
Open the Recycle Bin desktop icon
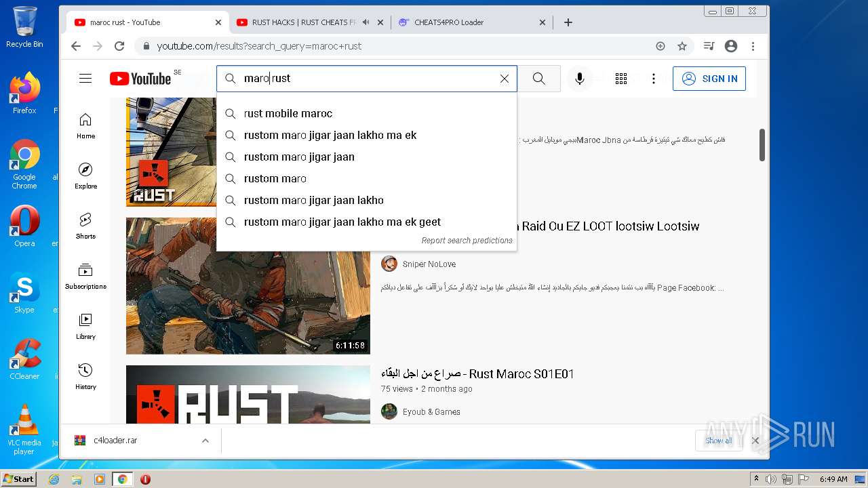[24, 27]
